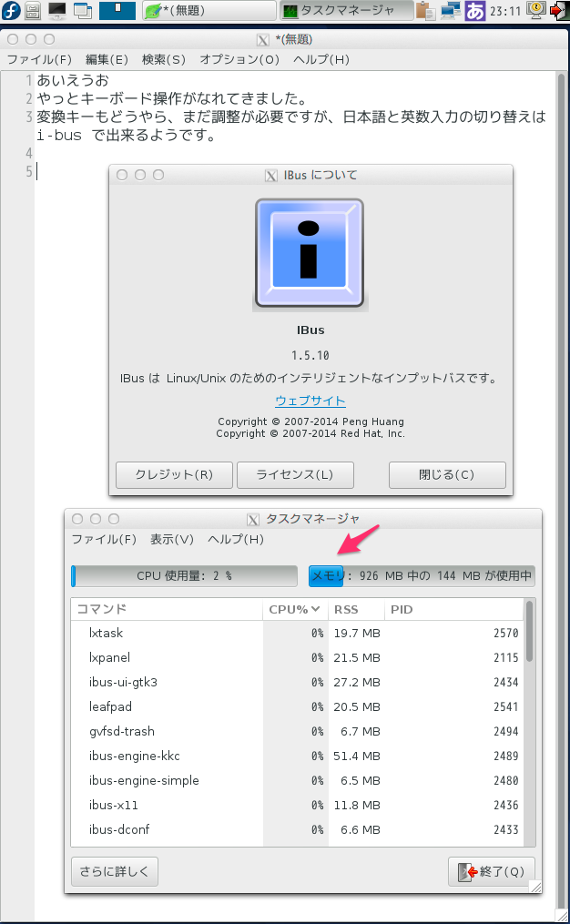Select the lxtask process row

pyautogui.click(x=297, y=633)
